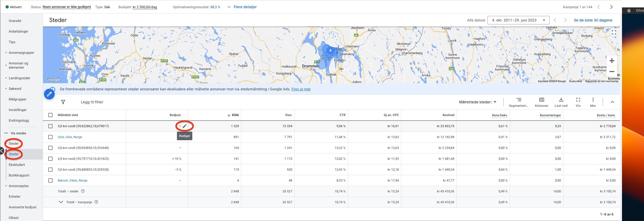The image size is (644, 221).
Task: Click help icon beside Totalt – kampanje
Action: (x=96, y=202)
